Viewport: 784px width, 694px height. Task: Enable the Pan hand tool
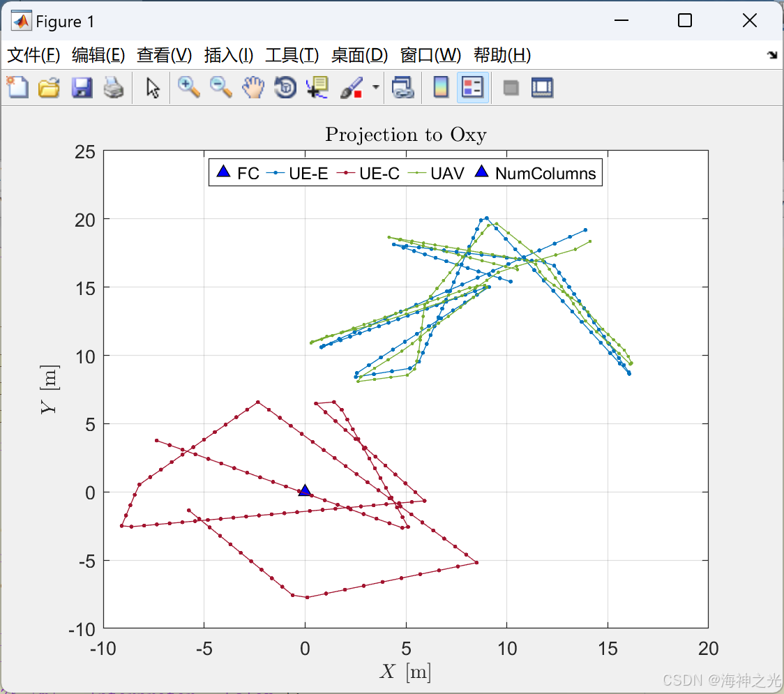253,87
